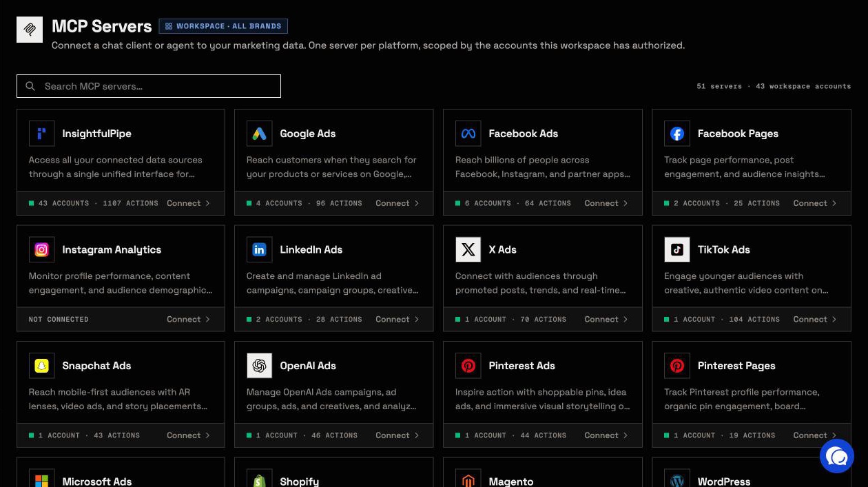Screen dimensions: 868x487
Task: Click the Shopify card title
Action: tap(299, 481)
